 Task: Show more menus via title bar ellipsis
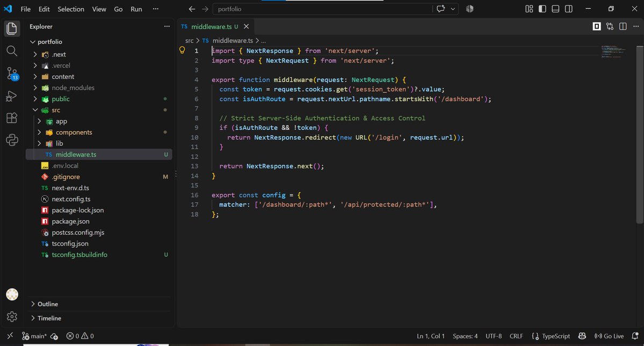tap(156, 9)
